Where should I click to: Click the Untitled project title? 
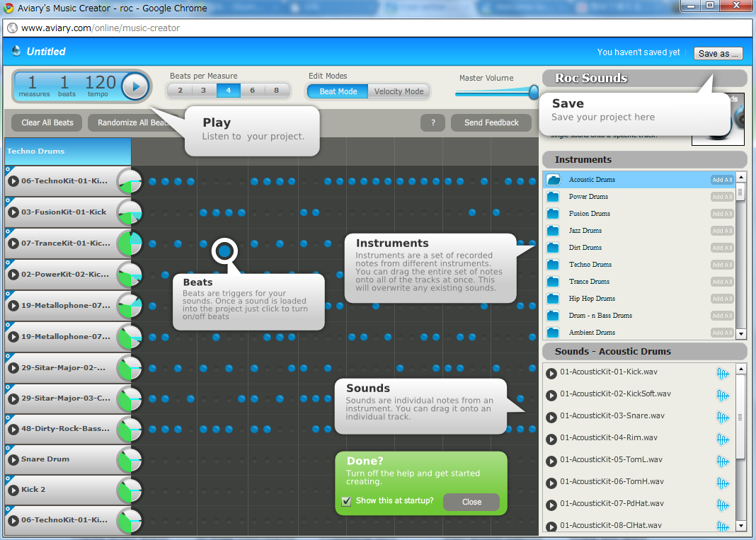click(x=46, y=52)
